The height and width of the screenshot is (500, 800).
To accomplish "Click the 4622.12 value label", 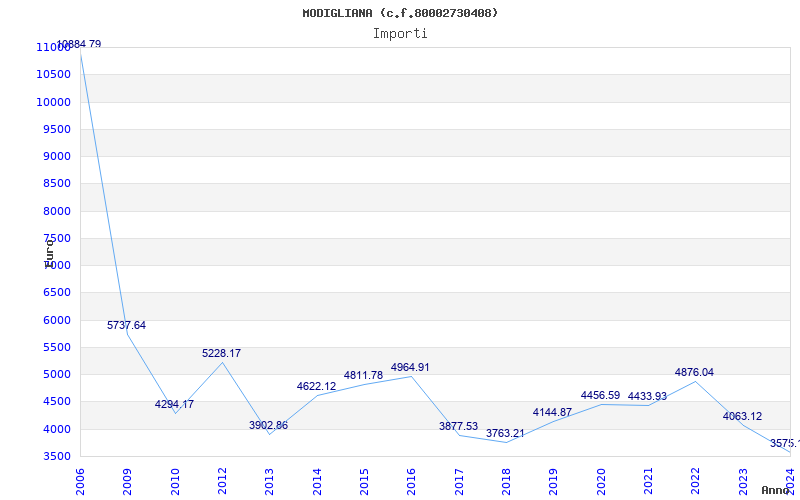I will click(x=316, y=387).
